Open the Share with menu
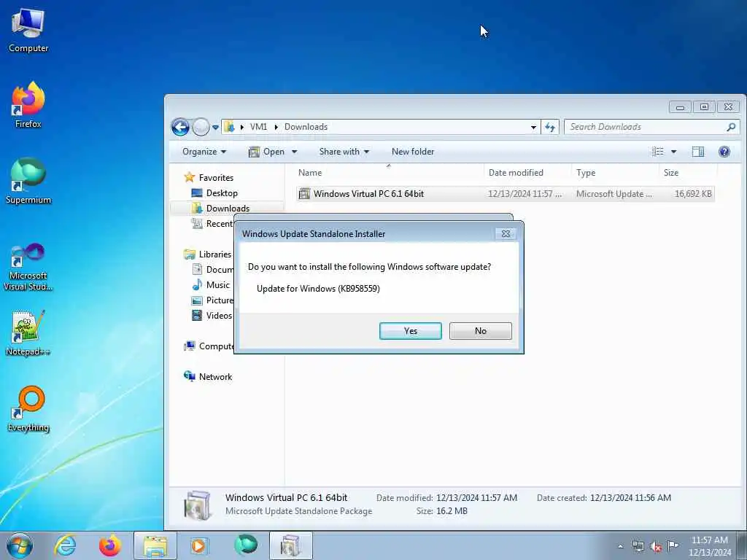The image size is (747, 560). click(344, 152)
